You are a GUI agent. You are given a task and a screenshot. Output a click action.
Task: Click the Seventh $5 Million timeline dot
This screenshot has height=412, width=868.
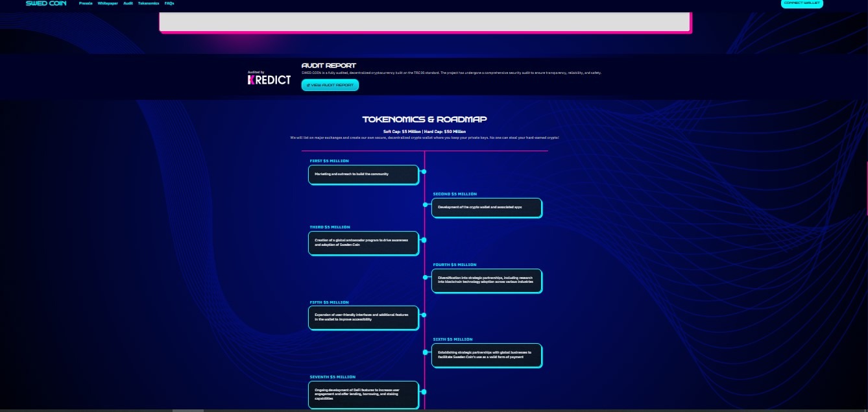[424, 392]
